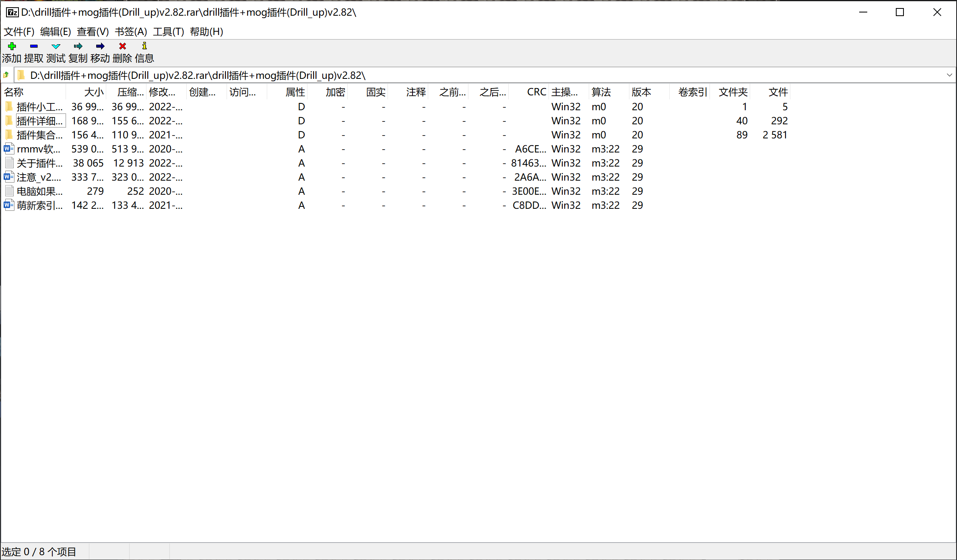Image resolution: width=957 pixels, height=560 pixels.
Task: Sort by the 文件夹 column header
Action: pyautogui.click(x=730, y=92)
